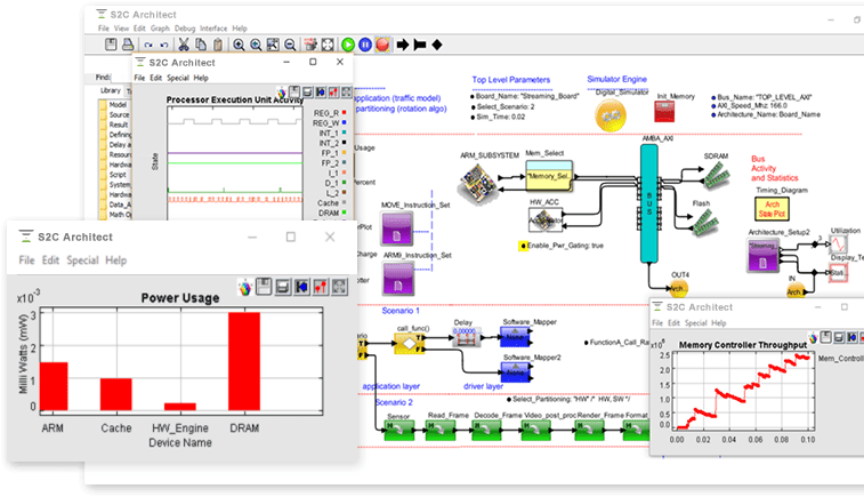This screenshot has width=864, height=497.
Task: Click the black arrow step icon
Action: click(402, 45)
